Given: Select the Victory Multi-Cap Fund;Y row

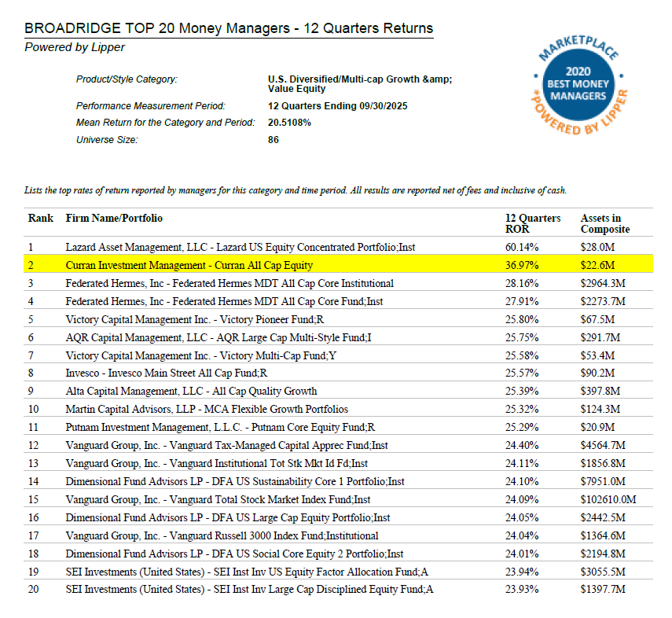Looking at the screenshot, I should pos(338,355).
